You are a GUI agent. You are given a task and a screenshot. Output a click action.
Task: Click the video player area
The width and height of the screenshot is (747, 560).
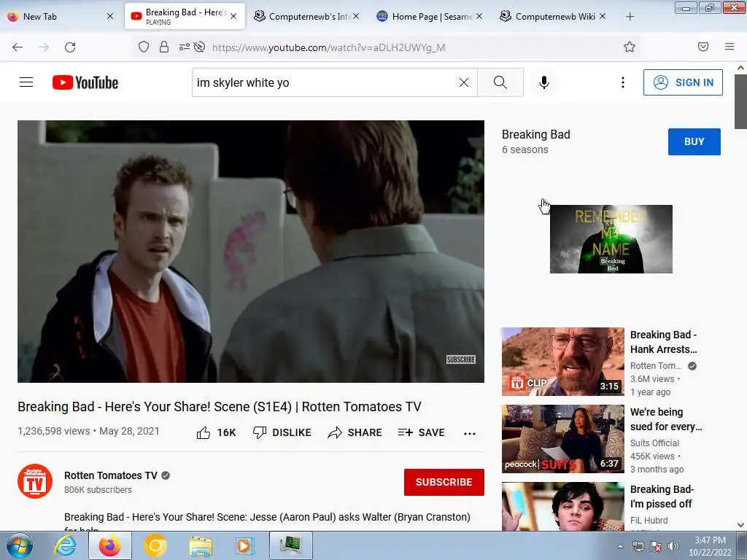tap(251, 252)
